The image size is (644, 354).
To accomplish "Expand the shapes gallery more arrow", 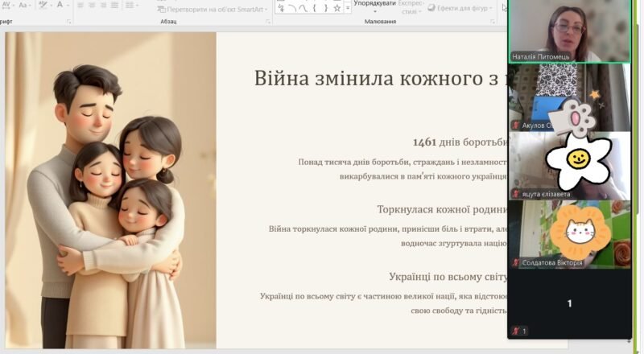I will [348, 9].
